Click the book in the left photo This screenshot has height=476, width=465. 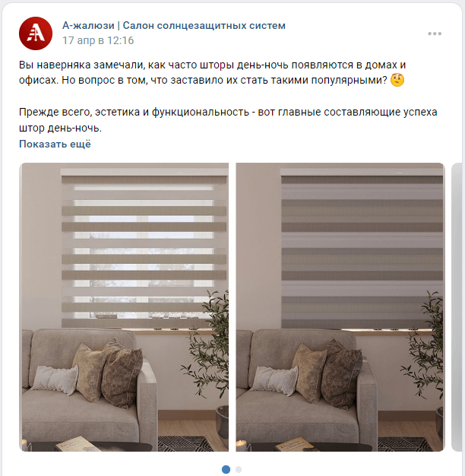pyautogui.click(x=78, y=444)
